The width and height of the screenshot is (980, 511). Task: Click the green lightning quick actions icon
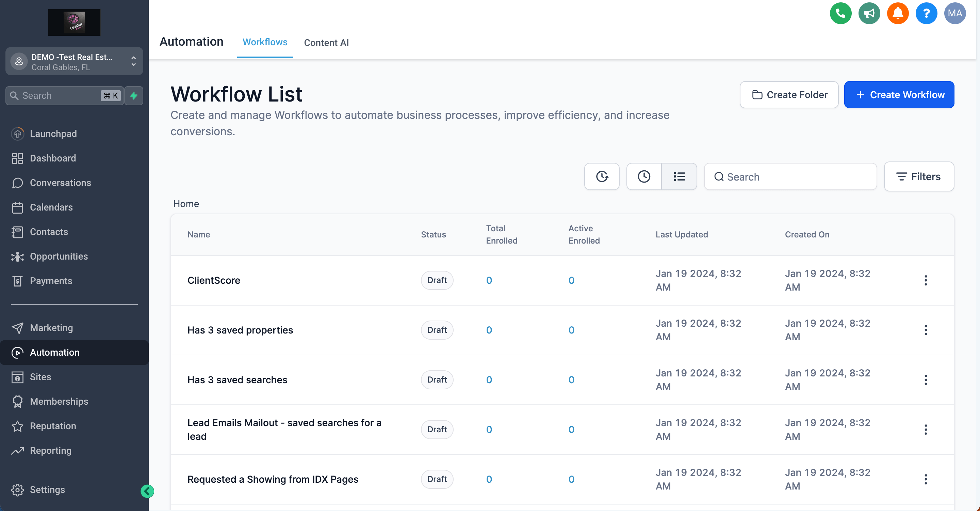pyautogui.click(x=133, y=96)
